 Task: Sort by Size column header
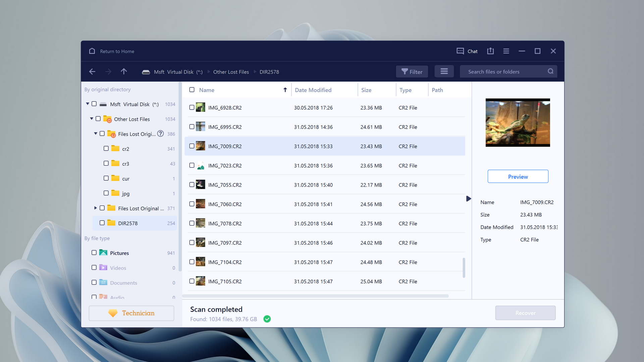[x=366, y=90]
